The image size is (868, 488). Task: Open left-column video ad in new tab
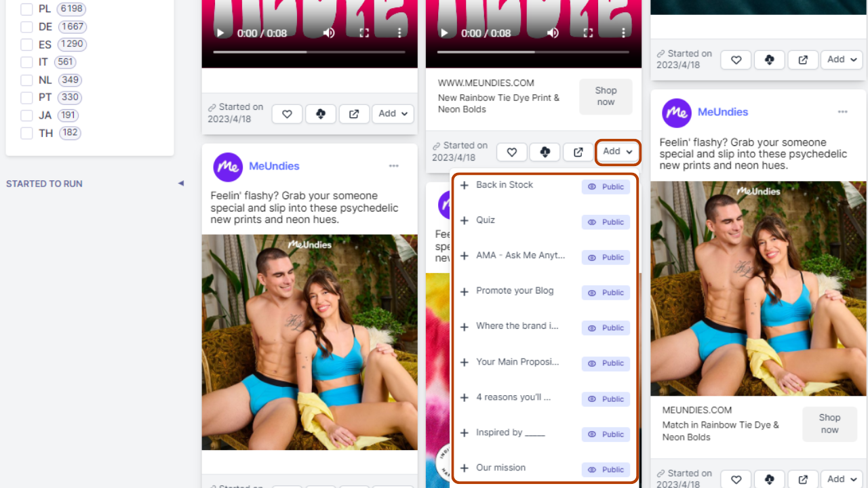click(x=354, y=114)
